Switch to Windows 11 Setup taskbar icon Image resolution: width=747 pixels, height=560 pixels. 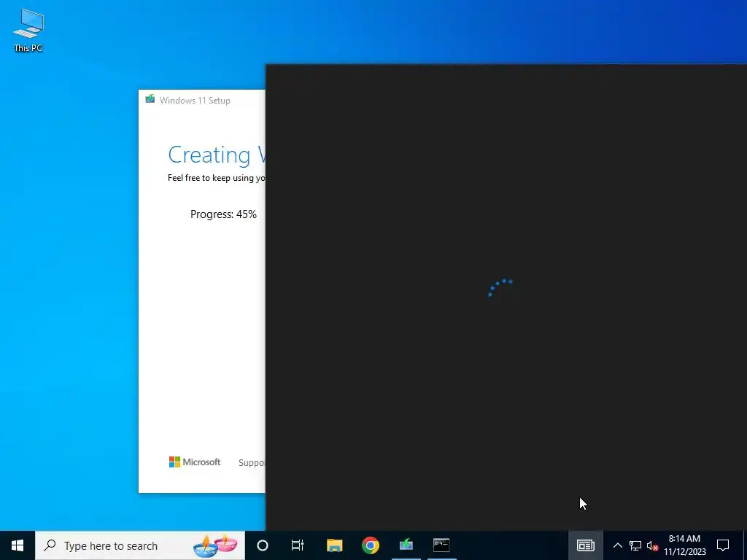(x=406, y=545)
